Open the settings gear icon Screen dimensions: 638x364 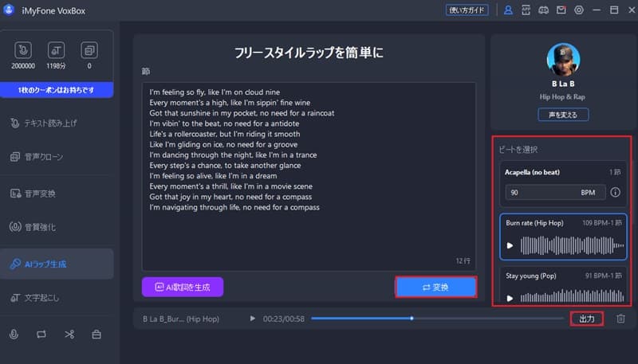point(579,10)
